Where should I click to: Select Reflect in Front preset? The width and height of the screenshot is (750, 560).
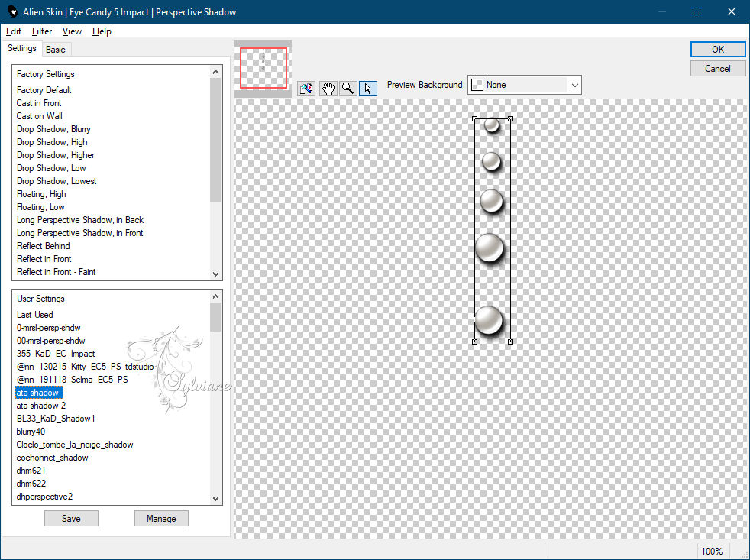pyautogui.click(x=44, y=258)
